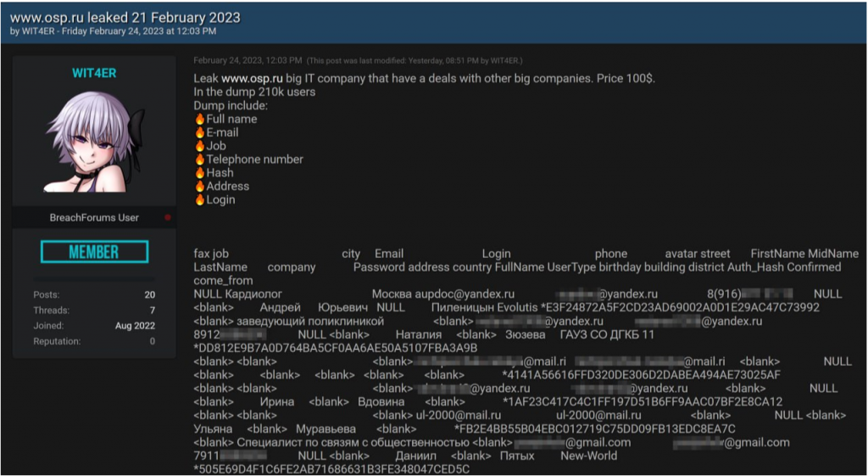The image size is (868, 476).
Task: Click the 'Price 100$.' text
Action: click(x=626, y=79)
